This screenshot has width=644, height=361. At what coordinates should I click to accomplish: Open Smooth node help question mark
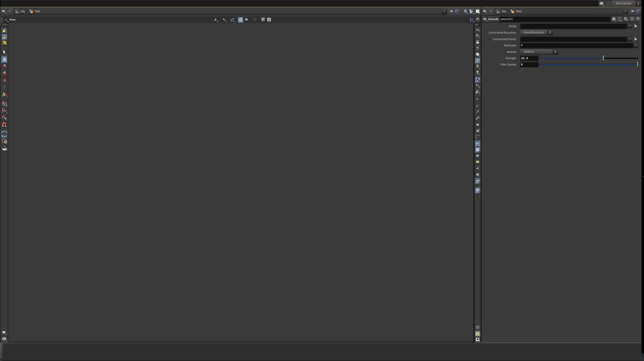point(638,19)
